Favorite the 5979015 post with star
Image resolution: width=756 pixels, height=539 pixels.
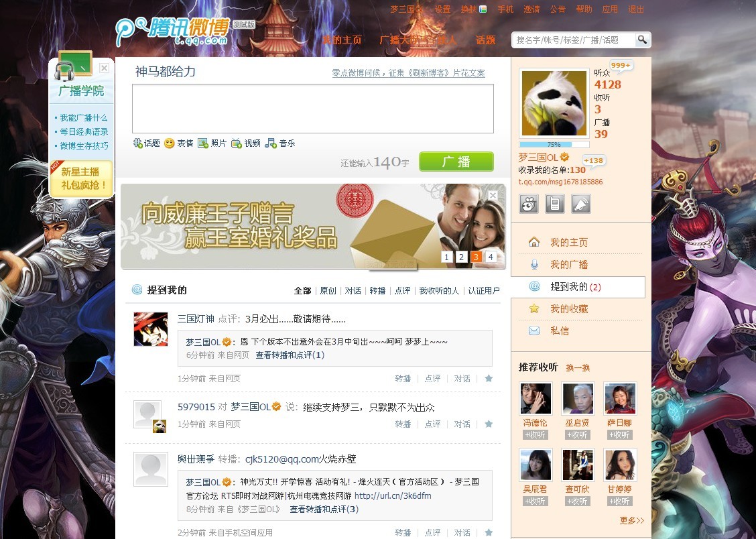[x=489, y=424]
